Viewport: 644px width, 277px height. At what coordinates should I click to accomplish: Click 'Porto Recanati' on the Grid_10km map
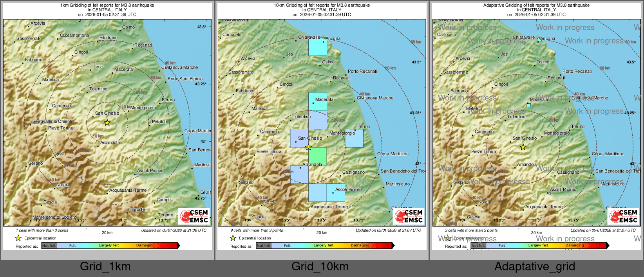coord(363,71)
